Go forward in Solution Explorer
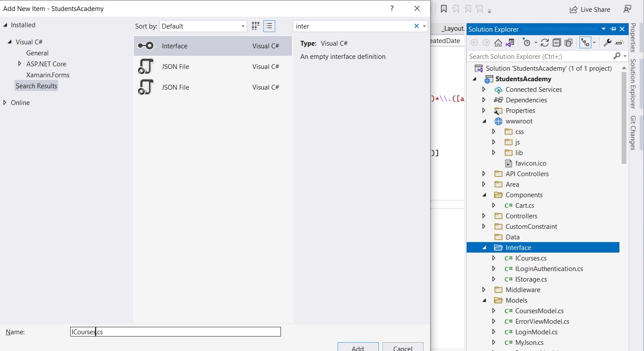 [x=486, y=43]
